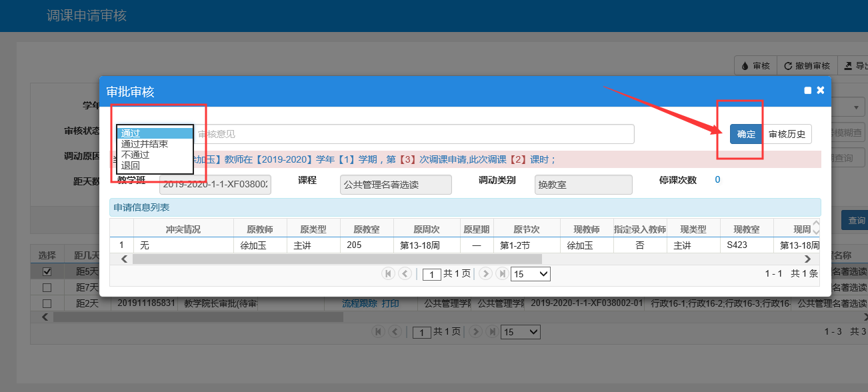The height and width of the screenshot is (392, 868).
Task: Click left arrow of dialog horizontal scrollbar
Action: 122,259
